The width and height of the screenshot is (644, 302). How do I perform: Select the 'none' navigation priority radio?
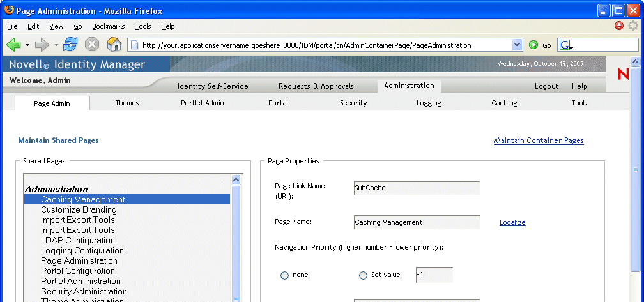(x=285, y=275)
